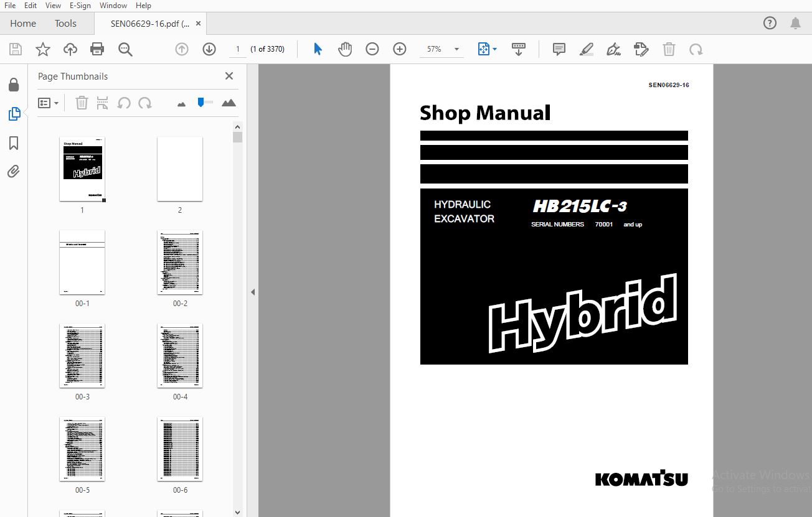Select the Highlight text pen tool

click(x=587, y=49)
